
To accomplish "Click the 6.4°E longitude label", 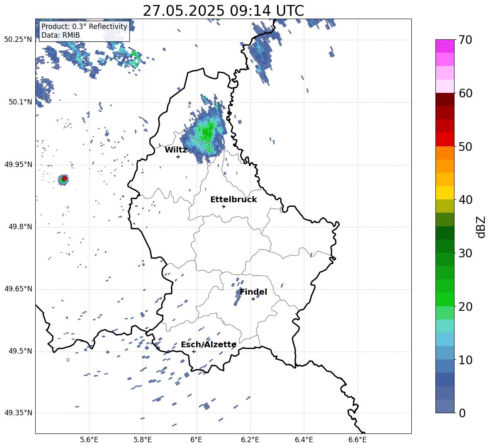I will (304, 440).
